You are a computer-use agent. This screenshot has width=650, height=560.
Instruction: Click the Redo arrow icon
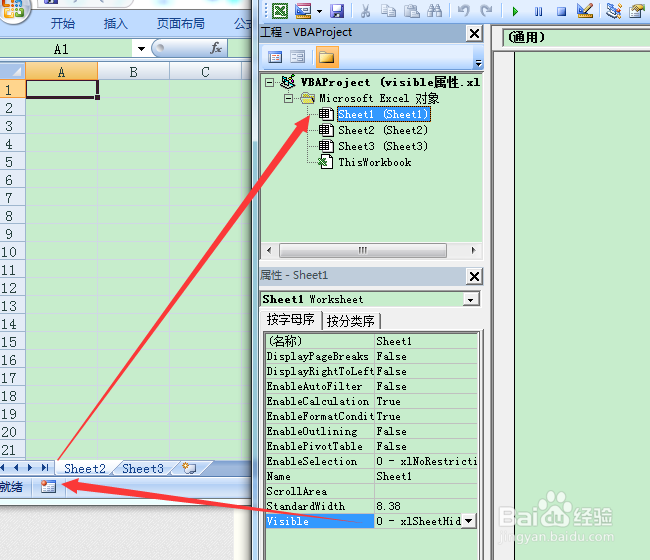click(486, 11)
